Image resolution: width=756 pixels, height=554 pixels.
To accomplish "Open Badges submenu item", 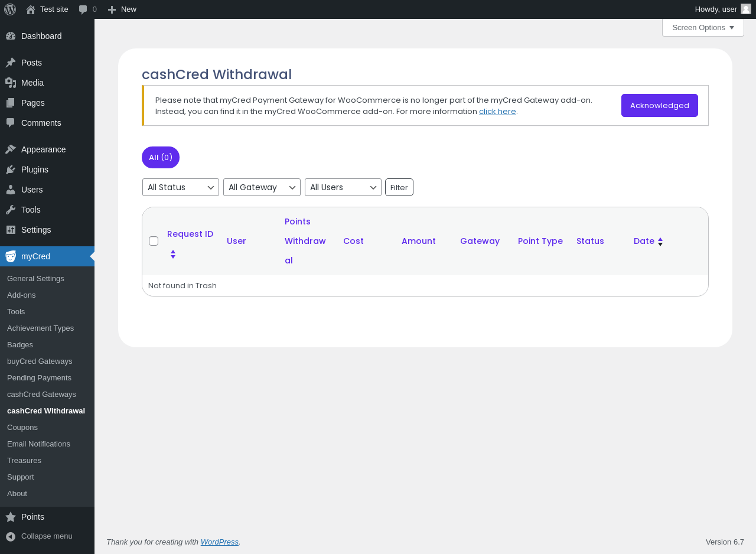I will point(20,344).
